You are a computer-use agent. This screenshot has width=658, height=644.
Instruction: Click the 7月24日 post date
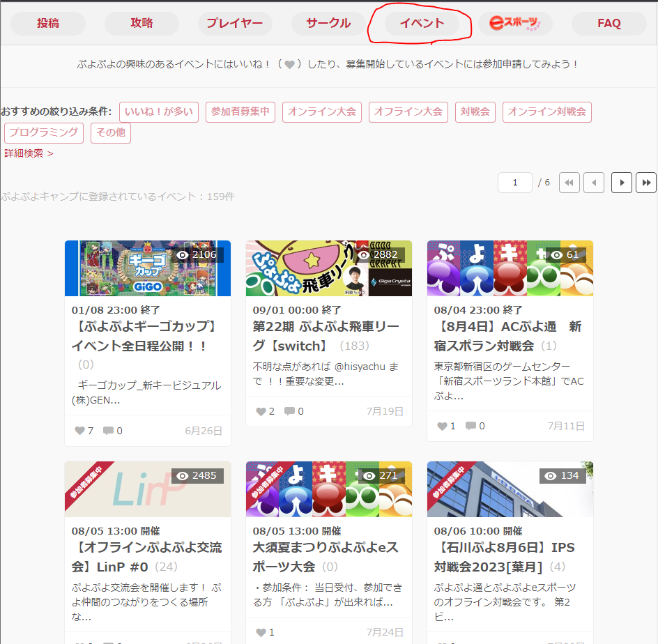pyautogui.click(x=385, y=632)
